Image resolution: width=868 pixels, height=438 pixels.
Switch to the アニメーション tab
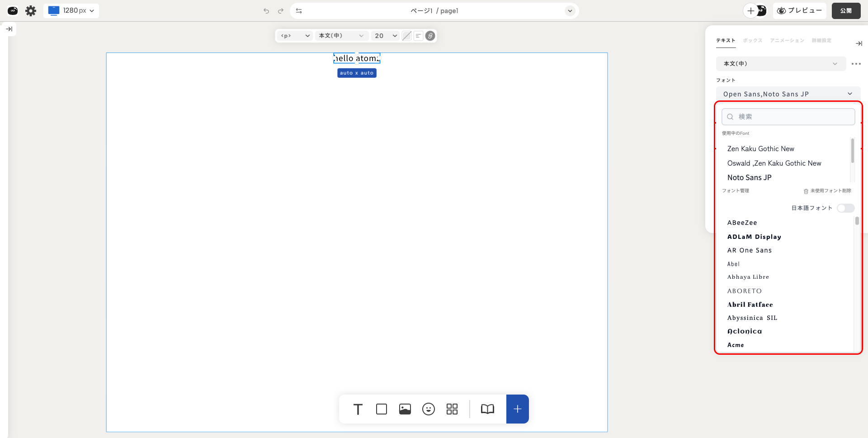(x=787, y=41)
